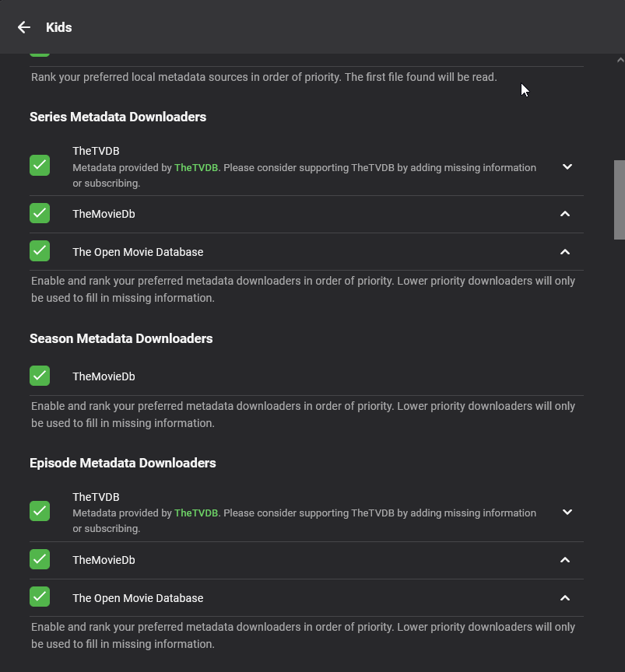The height and width of the screenshot is (672, 625).
Task: Move Series TheTVDB downloader down
Action: [567, 166]
